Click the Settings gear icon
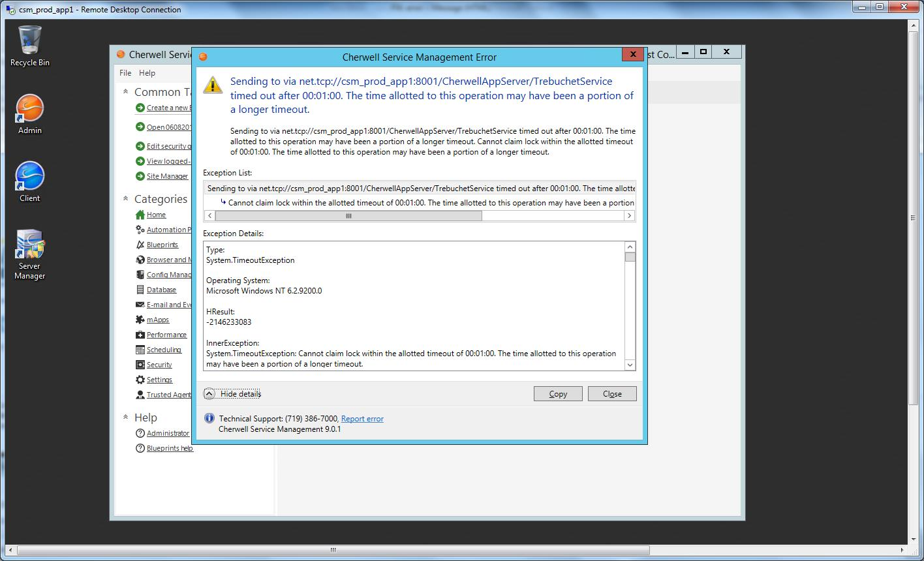Screen dimensions: 924x561 140,380
